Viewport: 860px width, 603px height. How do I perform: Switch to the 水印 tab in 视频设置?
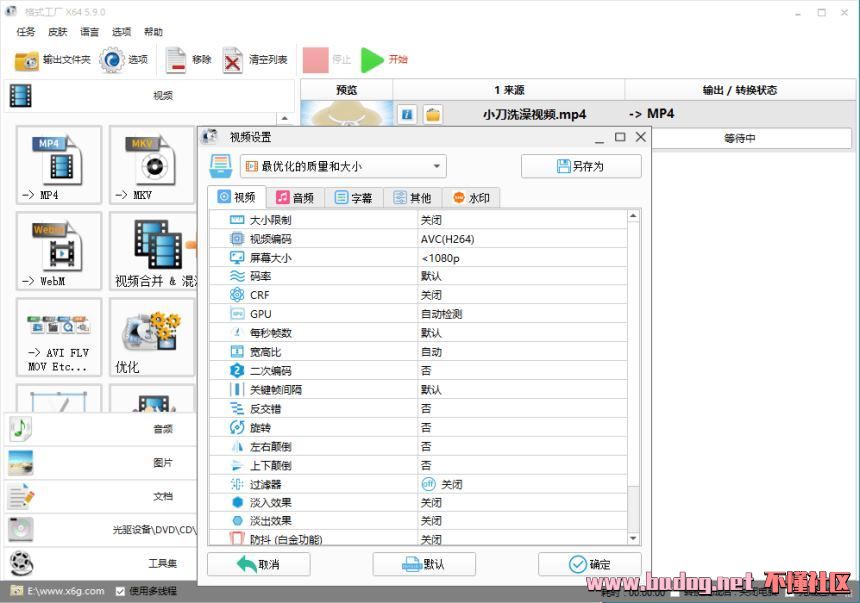(471, 198)
